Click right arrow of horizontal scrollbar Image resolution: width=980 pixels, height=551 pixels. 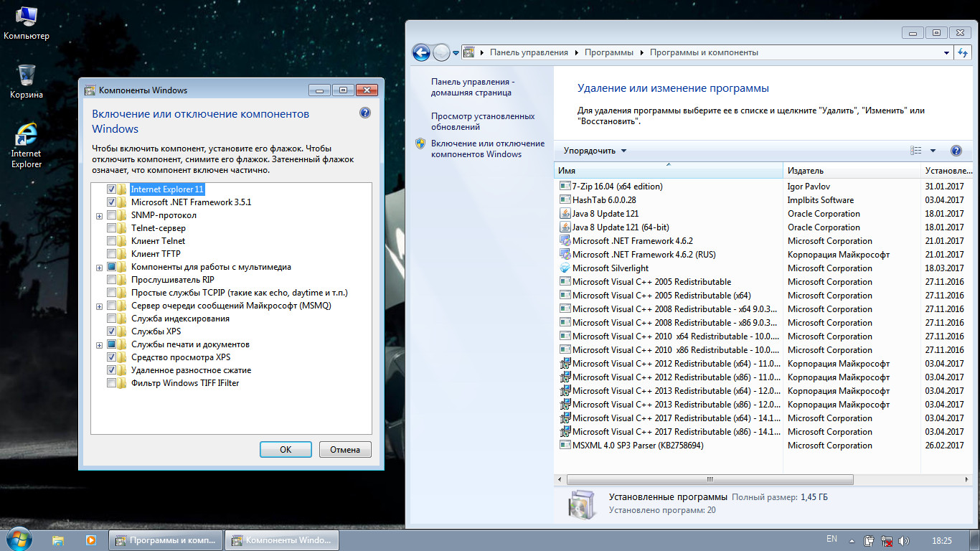968,479
